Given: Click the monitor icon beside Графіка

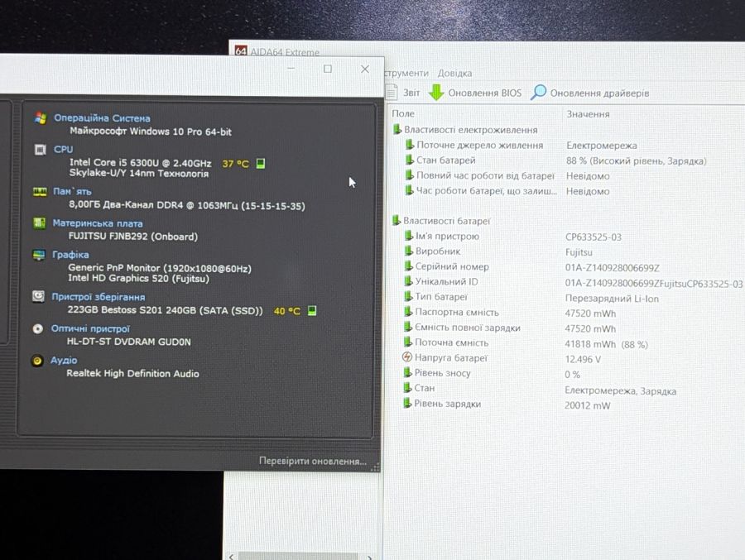Looking at the screenshot, I should pos(39,255).
